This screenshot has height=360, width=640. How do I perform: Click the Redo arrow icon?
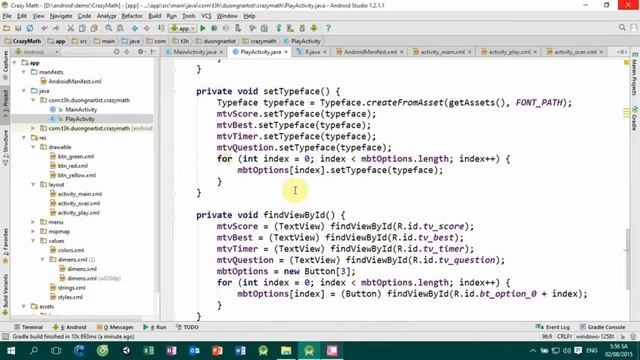(56, 28)
